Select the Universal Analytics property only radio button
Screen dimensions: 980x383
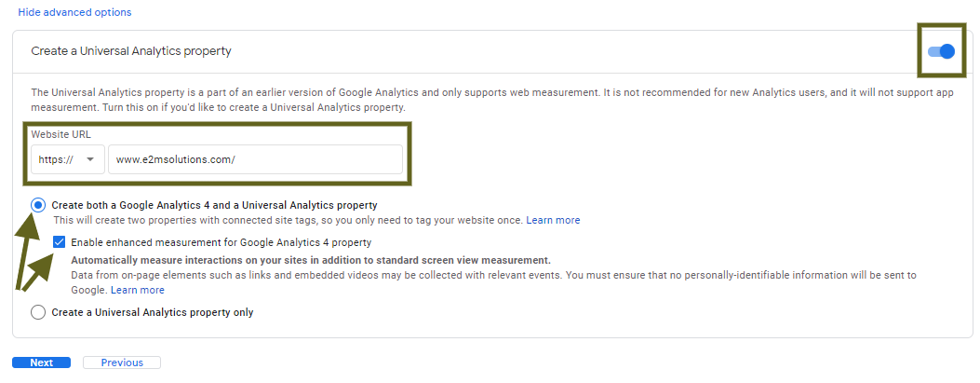point(38,313)
